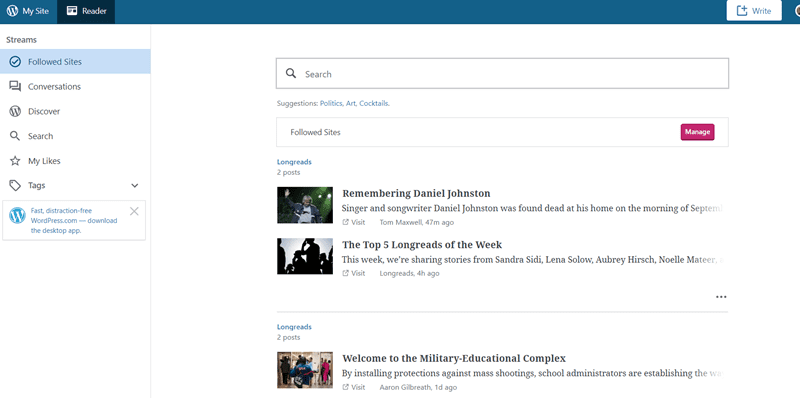800x398 pixels.
Task: Select Followed Sites stream
Action: tap(75, 62)
